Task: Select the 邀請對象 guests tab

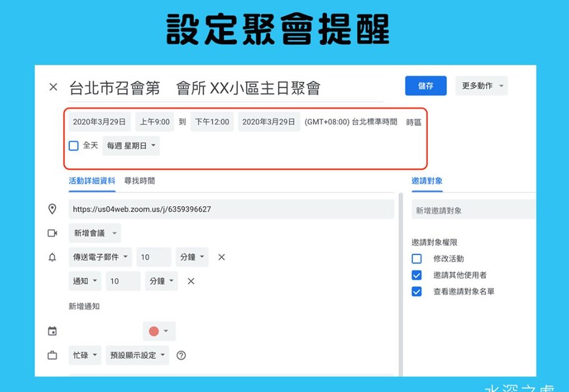Action: (427, 180)
